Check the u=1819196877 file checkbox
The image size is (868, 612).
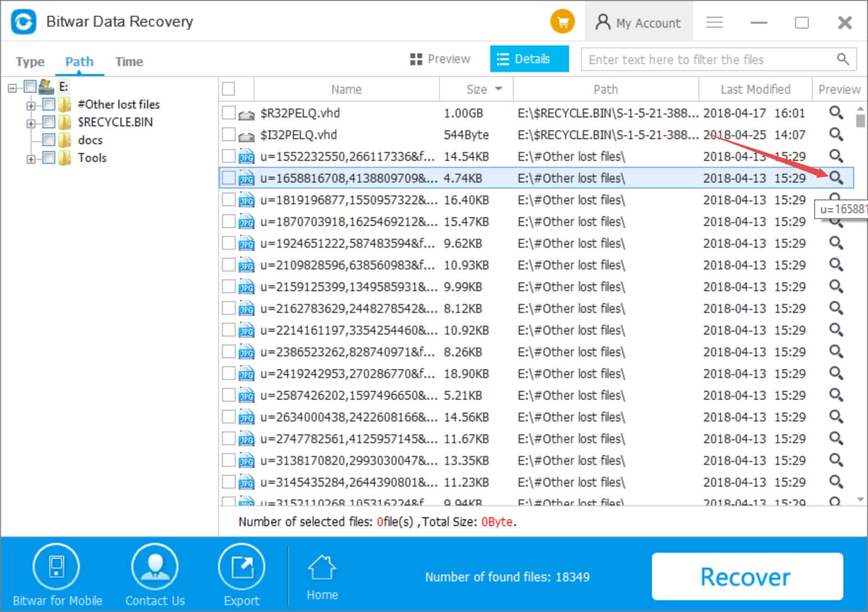click(x=229, y=199)
